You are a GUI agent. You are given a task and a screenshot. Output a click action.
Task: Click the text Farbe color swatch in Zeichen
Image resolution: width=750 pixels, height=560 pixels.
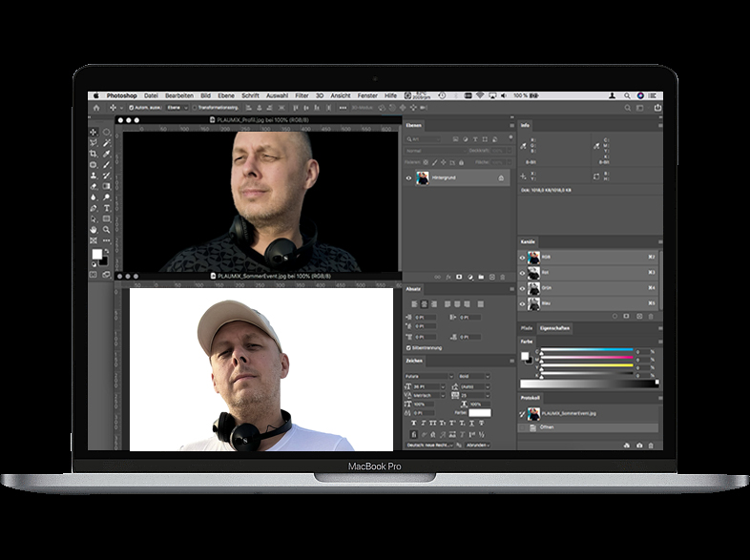click(479, 413)
